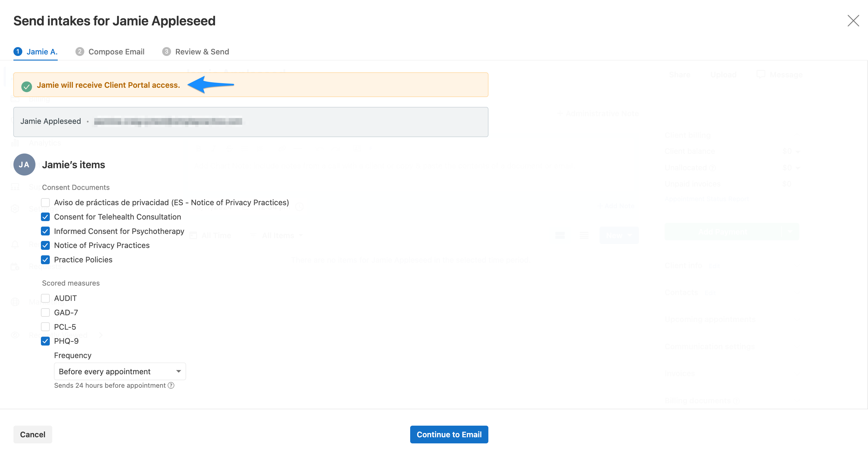Open the Review & Send step

click(202, 52)
